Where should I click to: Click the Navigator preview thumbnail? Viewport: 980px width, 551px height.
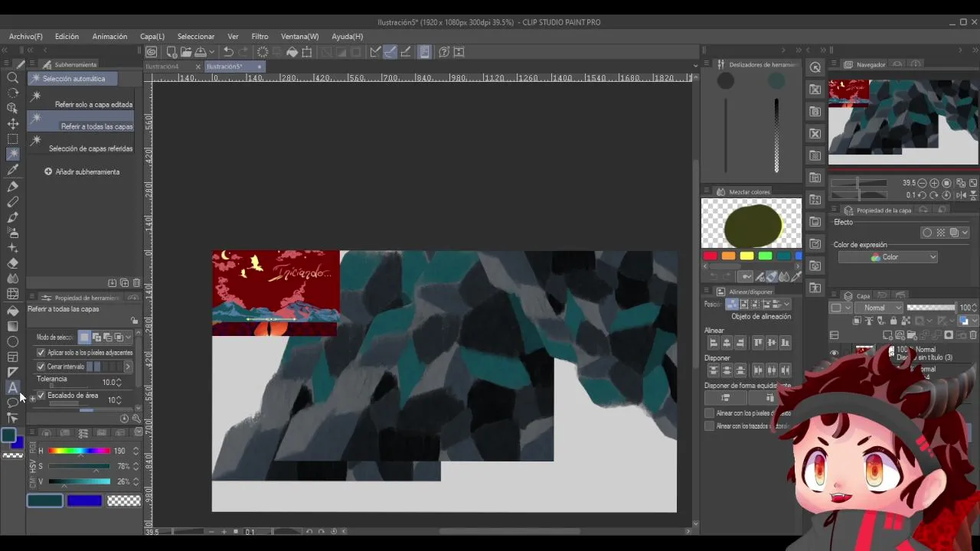pos(903,121)
